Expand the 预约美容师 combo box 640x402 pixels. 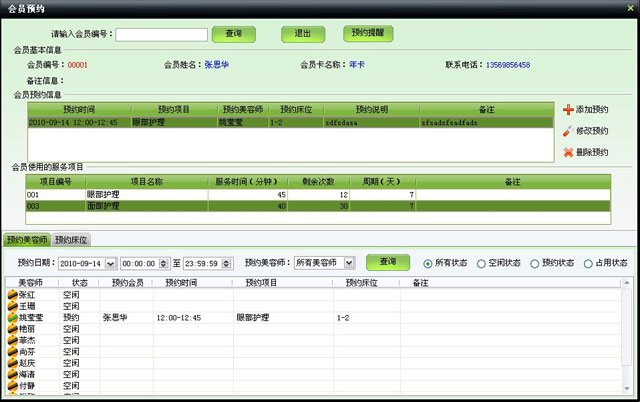tap(348, 263)
